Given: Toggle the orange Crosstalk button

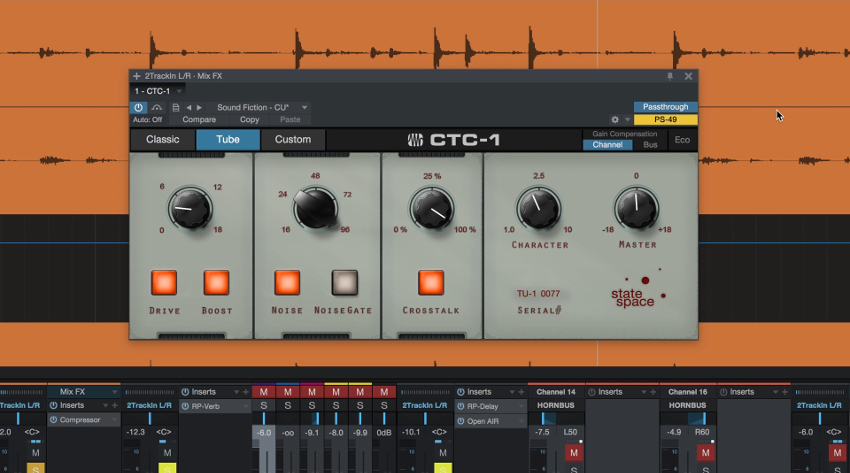Looking at the screenshot, I should pyautogui.click(x=431, y=283).
